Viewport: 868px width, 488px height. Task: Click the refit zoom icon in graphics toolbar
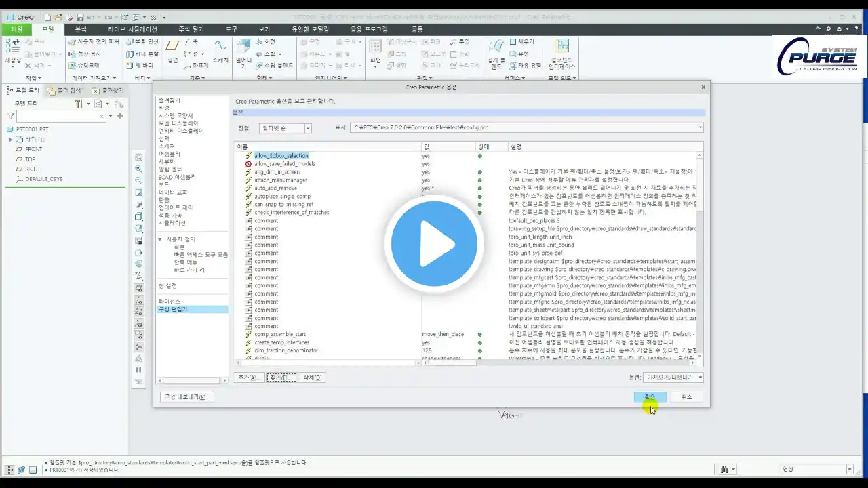pos(139,157)
